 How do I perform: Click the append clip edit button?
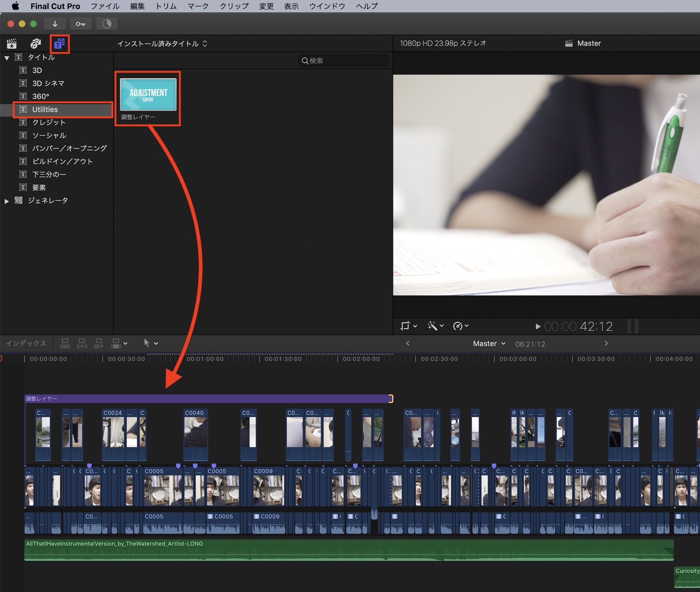point(99,343)
